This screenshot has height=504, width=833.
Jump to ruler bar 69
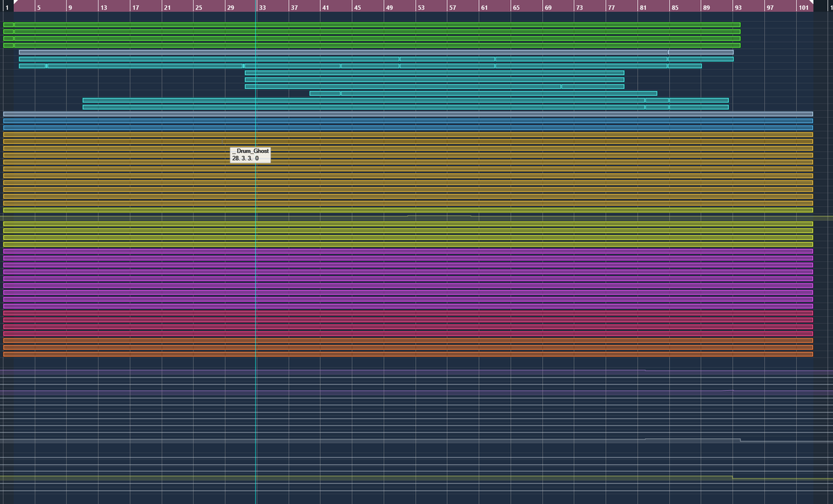tap(548, 8)
